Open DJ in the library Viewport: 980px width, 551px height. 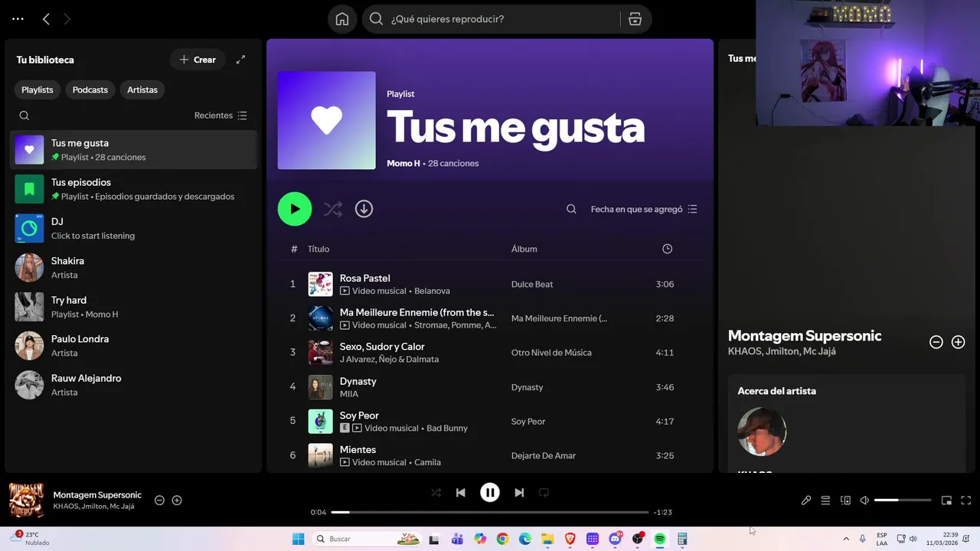tap(134, 228)
